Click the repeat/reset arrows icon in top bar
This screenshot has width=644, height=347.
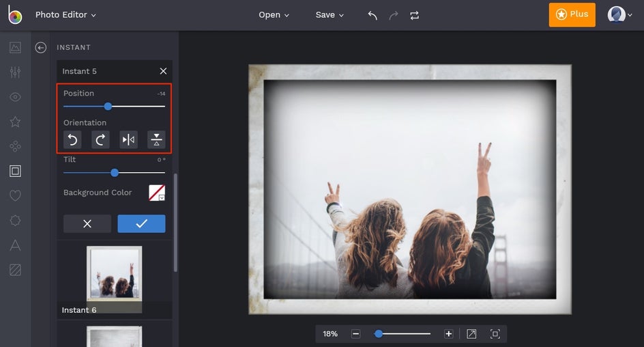(414, 15)
